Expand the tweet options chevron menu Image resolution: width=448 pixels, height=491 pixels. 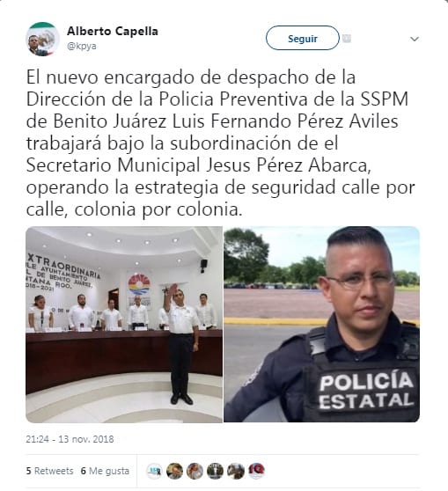click(415, 39)
